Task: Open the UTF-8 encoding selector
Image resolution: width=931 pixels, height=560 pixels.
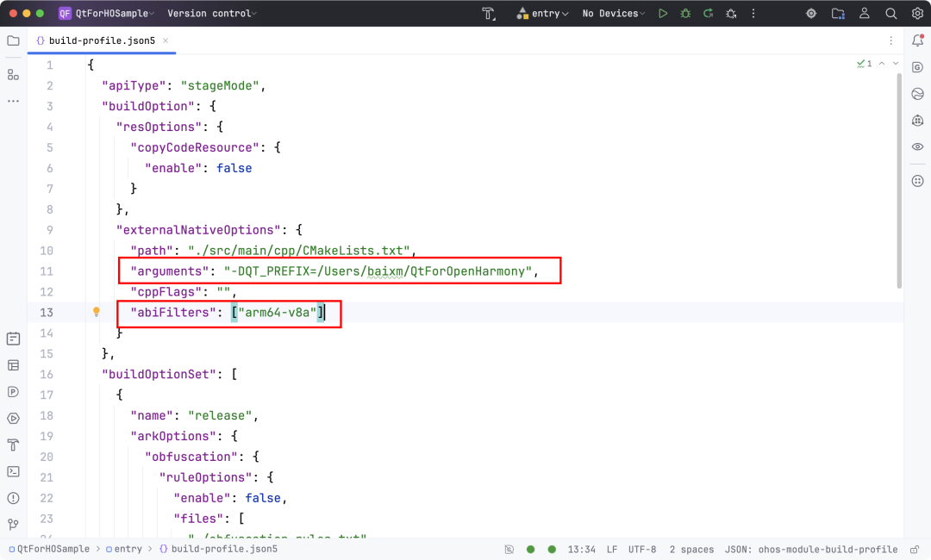Action: tap(642, 550)
